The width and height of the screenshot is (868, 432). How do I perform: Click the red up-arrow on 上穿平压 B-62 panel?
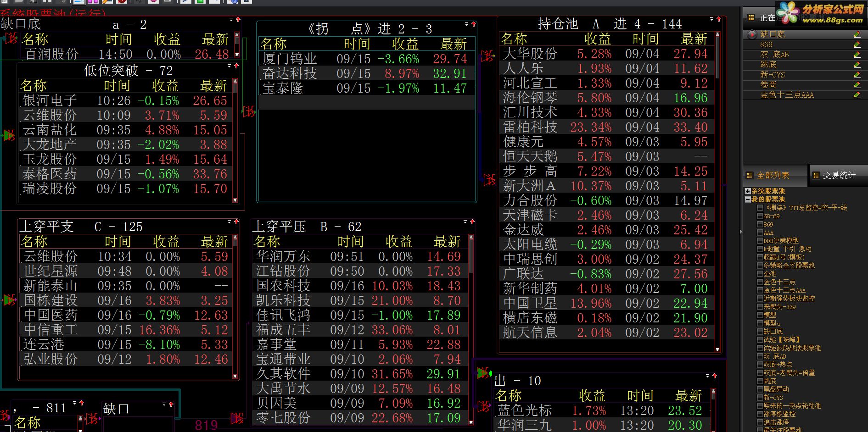click(472, 222)
